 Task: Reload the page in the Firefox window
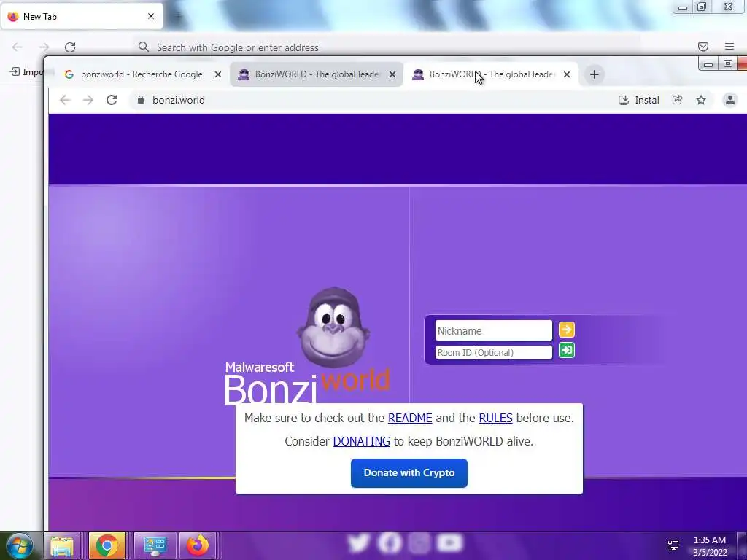click(70, 47)
